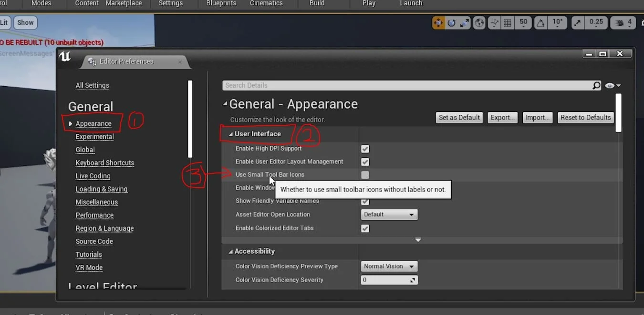Disable Enable High DPI Support
The height and width of the screenshot is (315, 644).
pos(365,149)
